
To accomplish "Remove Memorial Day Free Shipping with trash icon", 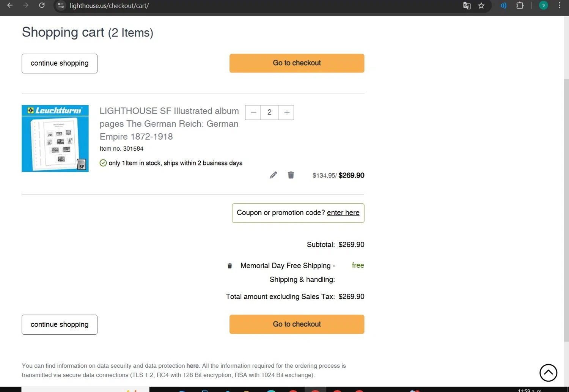I will pos(229,266).
